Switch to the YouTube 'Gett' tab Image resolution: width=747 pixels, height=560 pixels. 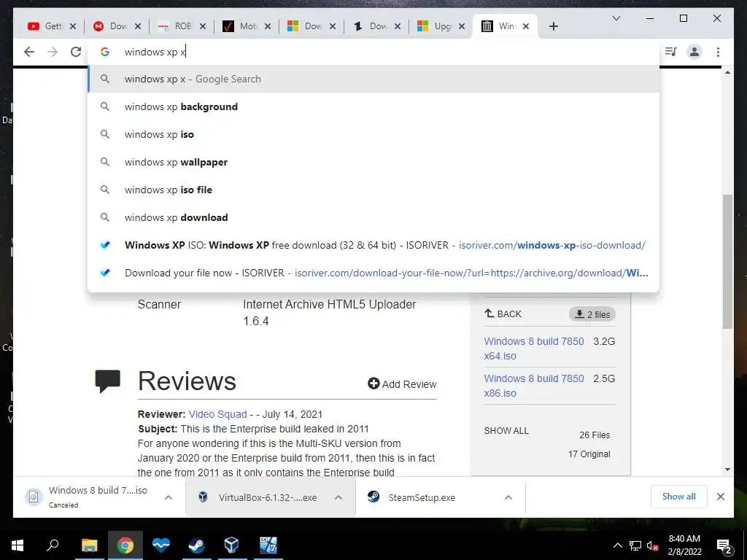tap(46, 26)
